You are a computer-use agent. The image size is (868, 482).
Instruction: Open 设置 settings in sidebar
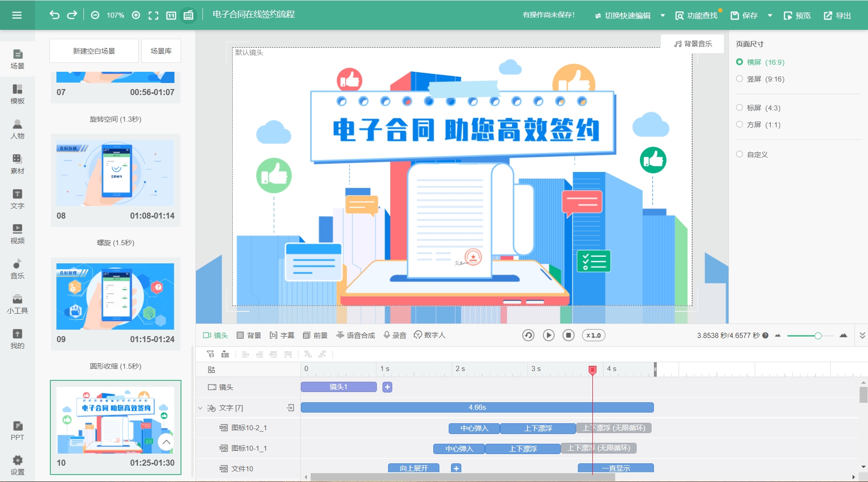coord(17,465)
